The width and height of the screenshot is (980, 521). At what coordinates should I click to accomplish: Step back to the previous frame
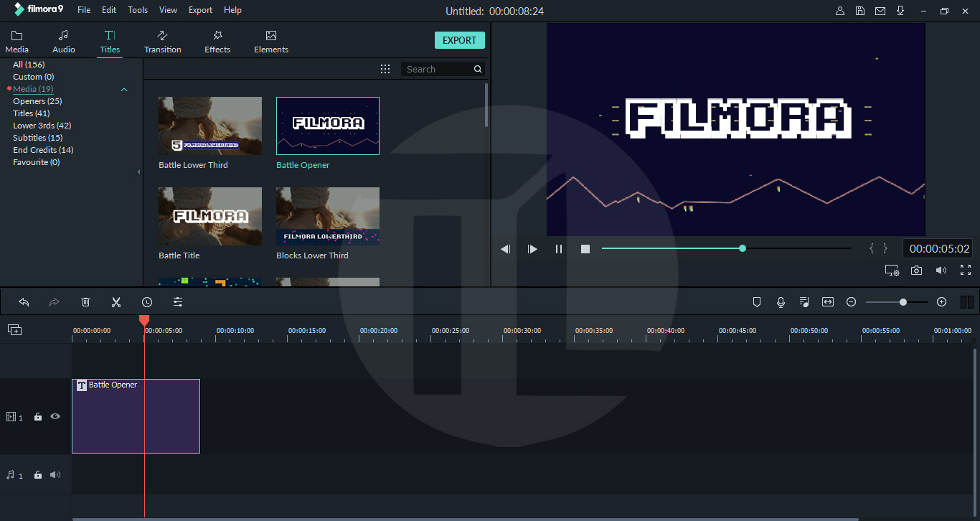[506, 249]
